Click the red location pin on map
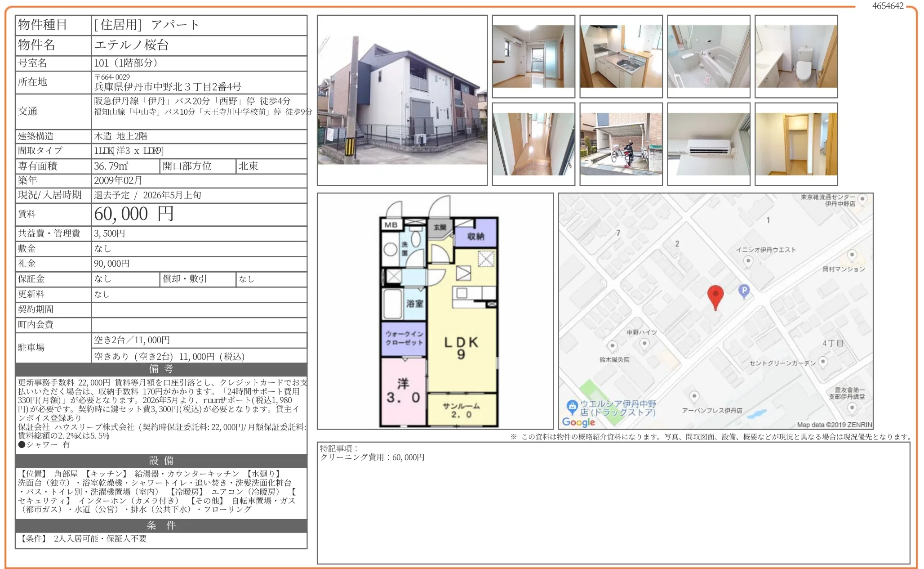 coord(715,296)
